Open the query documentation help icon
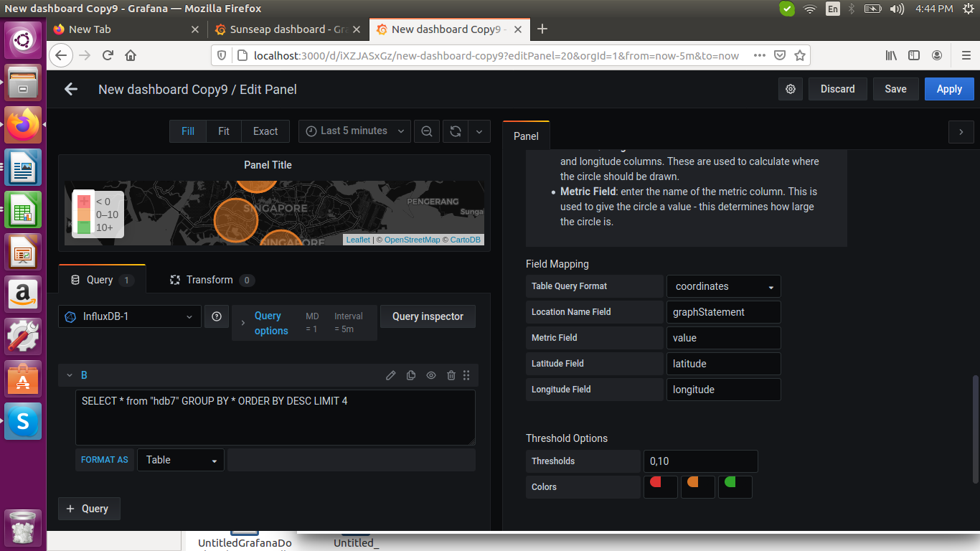980x551 pixels. coord(217,316)
